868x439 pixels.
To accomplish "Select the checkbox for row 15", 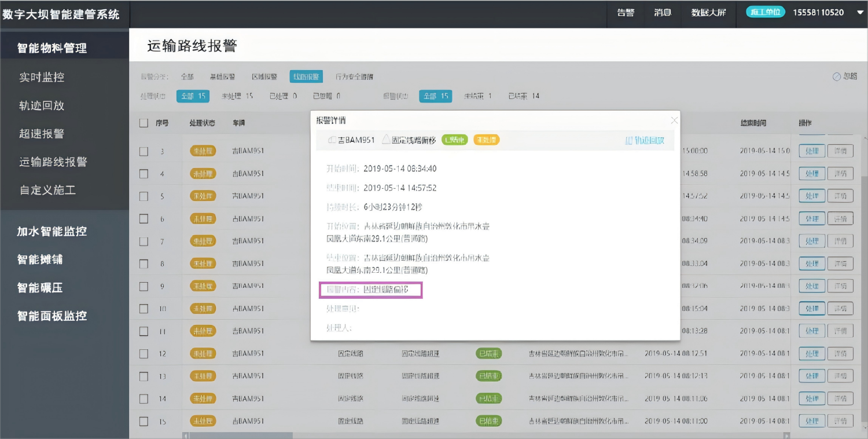I will (x=144, y=421).
